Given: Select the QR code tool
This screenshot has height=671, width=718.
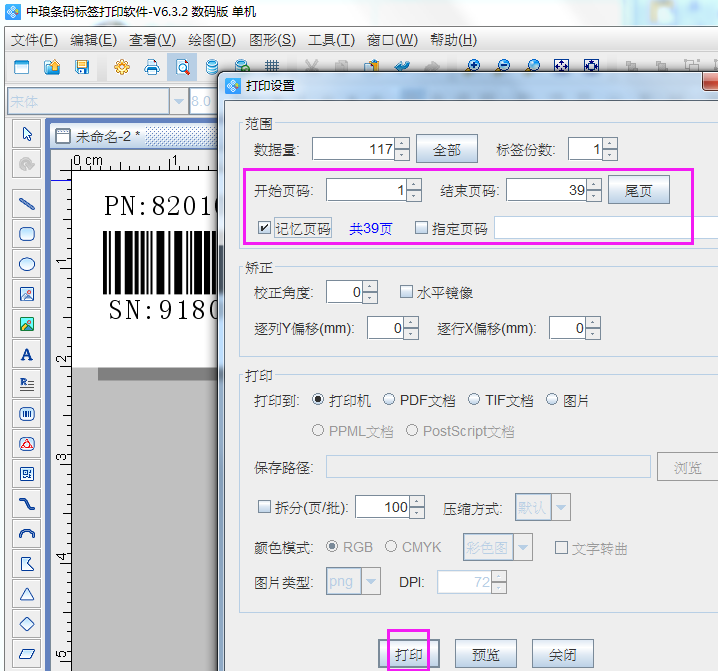Looking at the screenshot, I should (27, 473).
